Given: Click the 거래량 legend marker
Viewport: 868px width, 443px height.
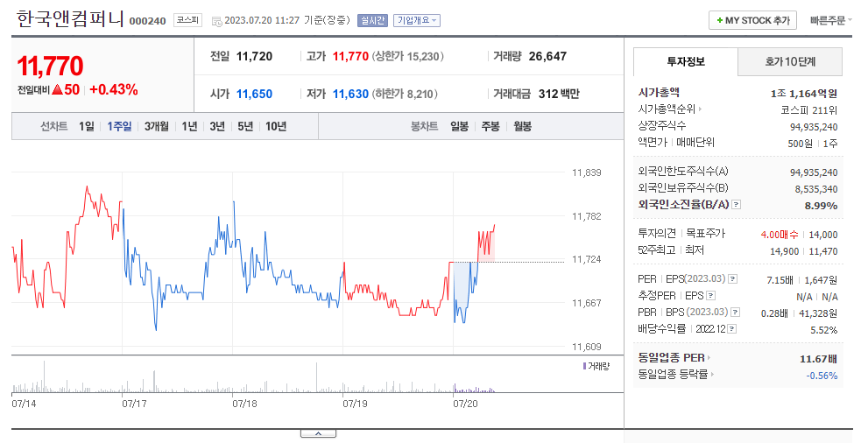Looking at the screenshot, I should (584, 366).
